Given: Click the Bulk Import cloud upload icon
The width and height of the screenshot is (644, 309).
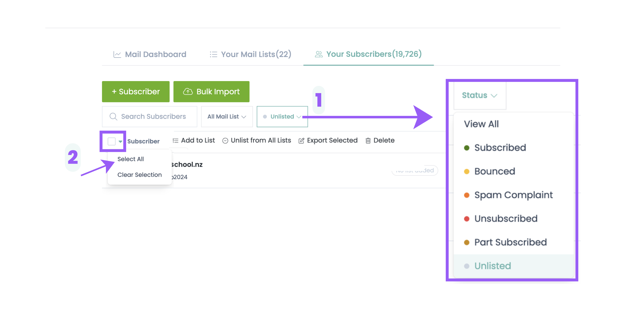Looking at the screenshot, I should 188,92.
